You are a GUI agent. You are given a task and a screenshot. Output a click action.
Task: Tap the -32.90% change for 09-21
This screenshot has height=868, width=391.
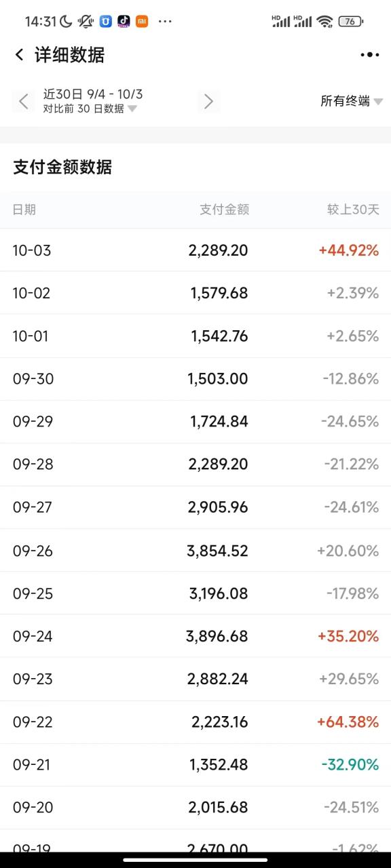tap(350, 765)
